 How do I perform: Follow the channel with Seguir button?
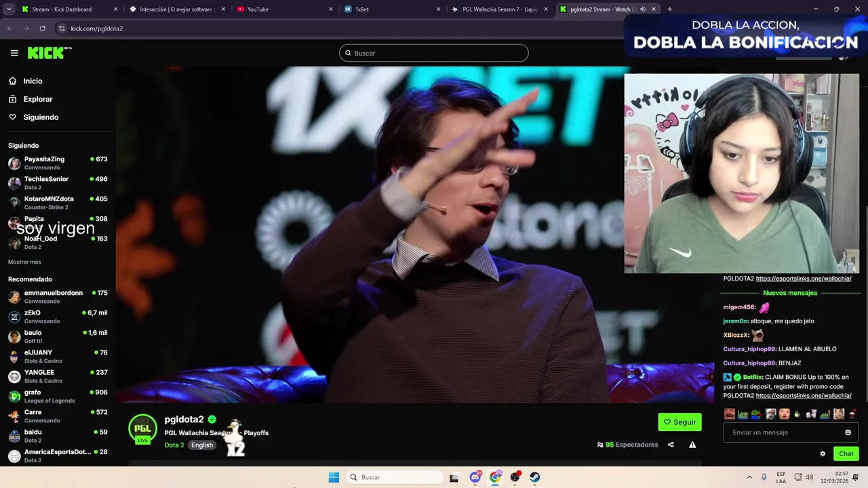point(679,422)
